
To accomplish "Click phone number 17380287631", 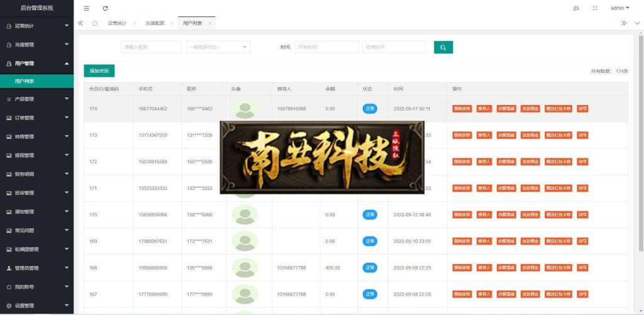I will click(x=153, y=241).
